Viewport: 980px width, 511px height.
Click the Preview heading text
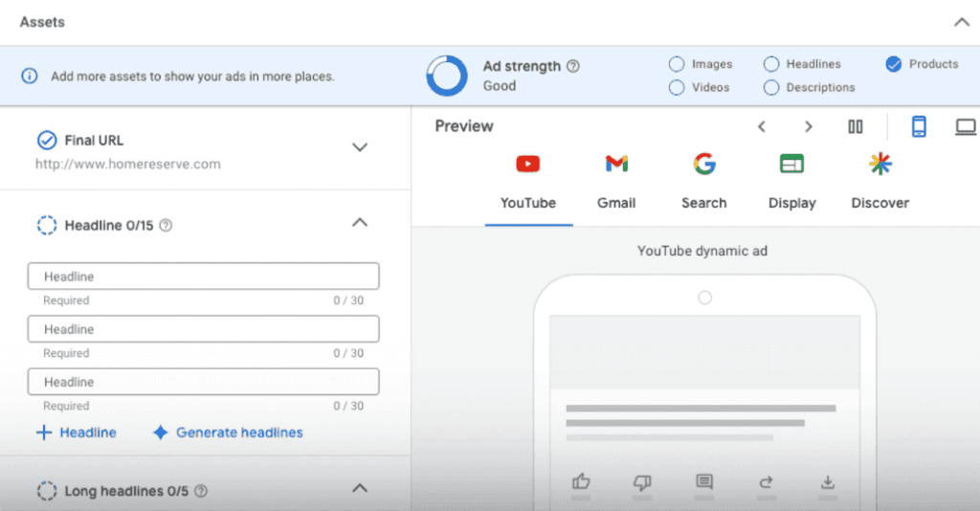tap(464, 126)
